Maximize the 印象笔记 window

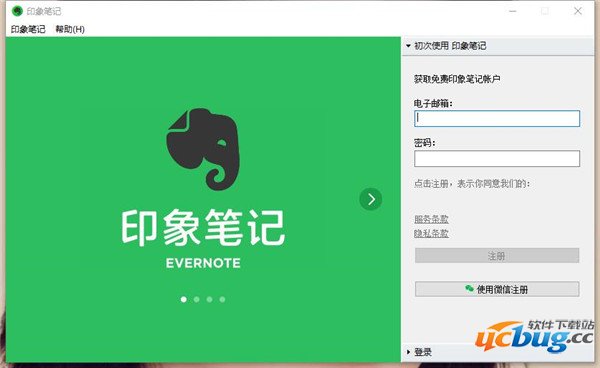tap(545, 11)
